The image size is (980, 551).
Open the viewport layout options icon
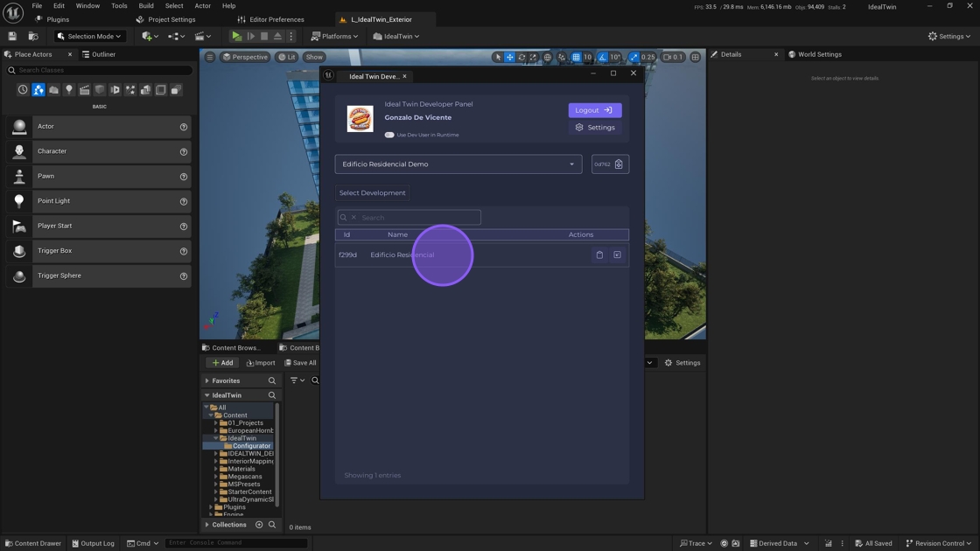click(x=696, y=57)
